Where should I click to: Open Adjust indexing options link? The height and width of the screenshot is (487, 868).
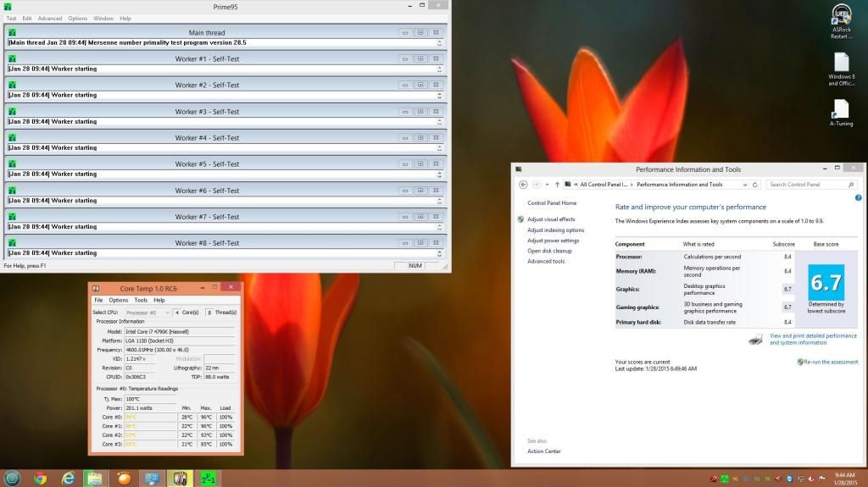[555, 230]
